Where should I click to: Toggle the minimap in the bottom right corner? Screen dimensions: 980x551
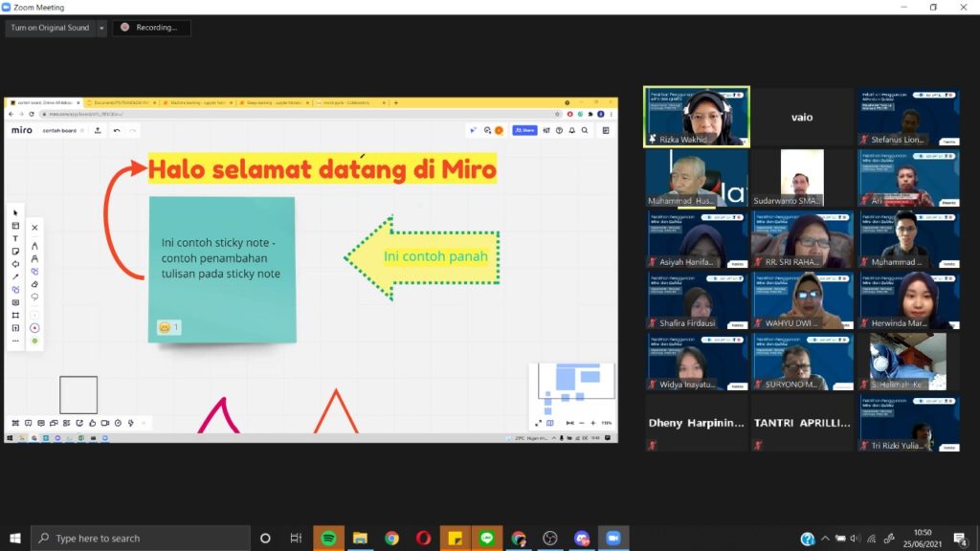pyautogui.click(x=549, y=423)
